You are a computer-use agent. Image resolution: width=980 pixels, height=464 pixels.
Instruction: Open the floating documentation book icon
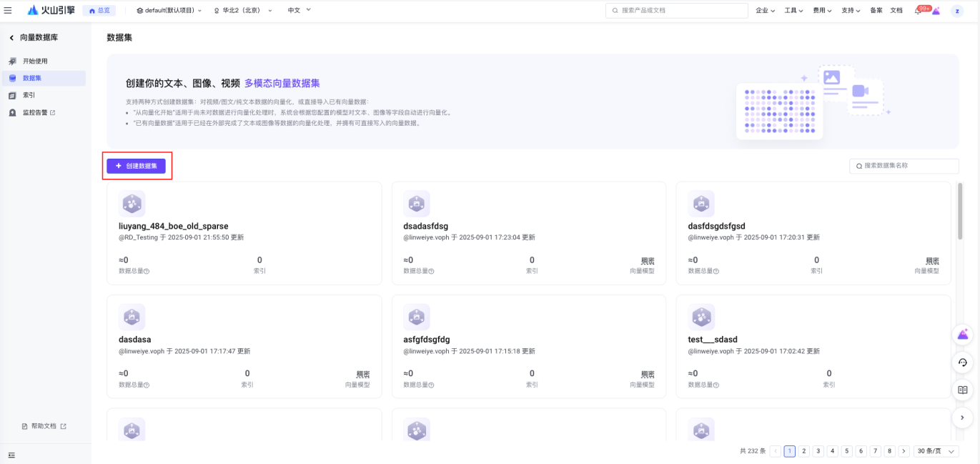[963, 390]
